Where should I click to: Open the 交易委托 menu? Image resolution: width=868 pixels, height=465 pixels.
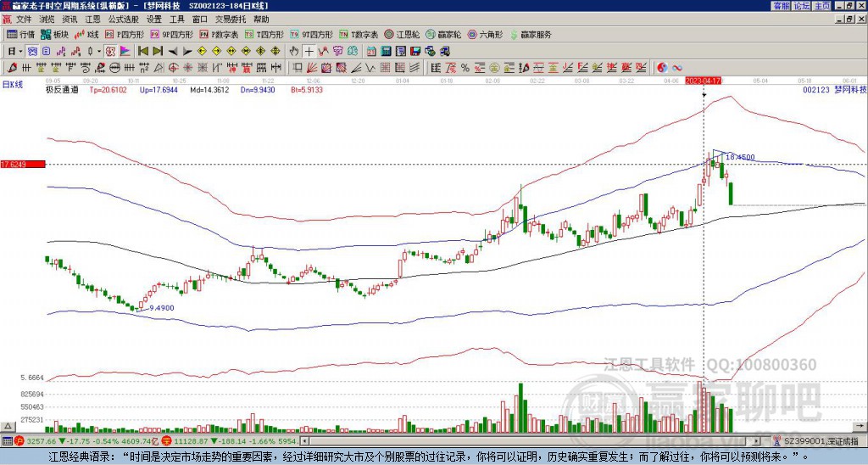[x=231, y=20]
